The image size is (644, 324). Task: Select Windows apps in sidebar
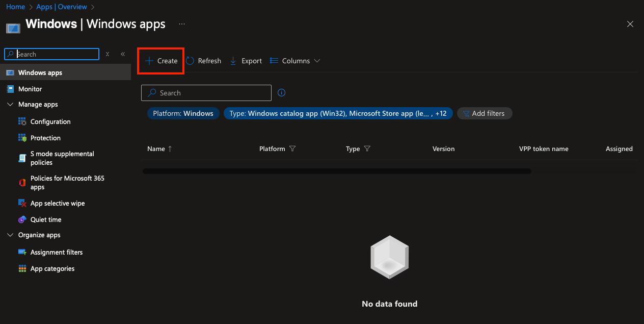[65, 72]
